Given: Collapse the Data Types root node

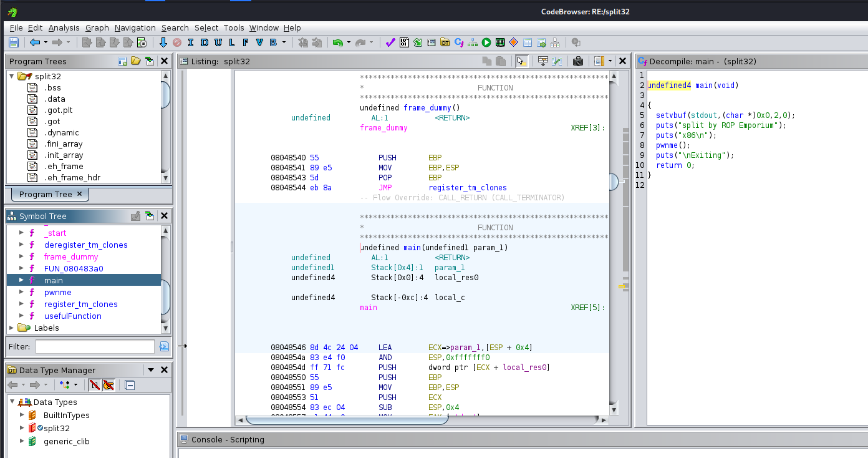Looking at the screenshot, I should click(12, 402).
